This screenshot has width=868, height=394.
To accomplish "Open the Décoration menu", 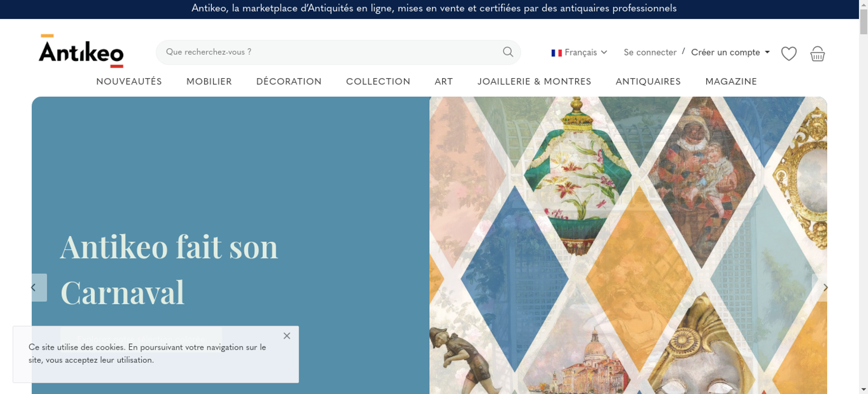I will (289, 82).
